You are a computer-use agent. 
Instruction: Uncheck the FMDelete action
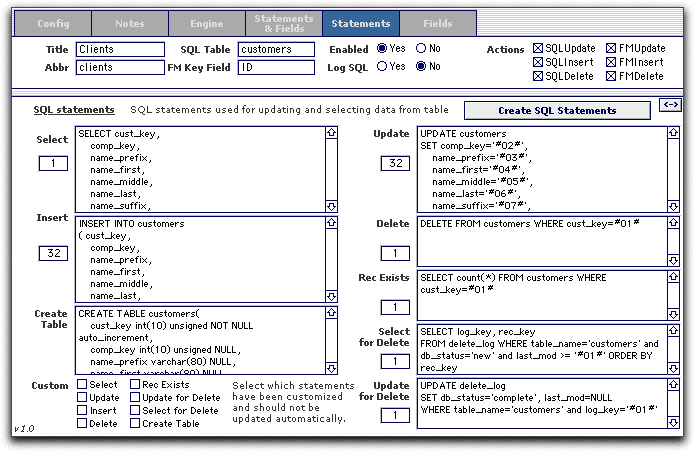[611, 76]
